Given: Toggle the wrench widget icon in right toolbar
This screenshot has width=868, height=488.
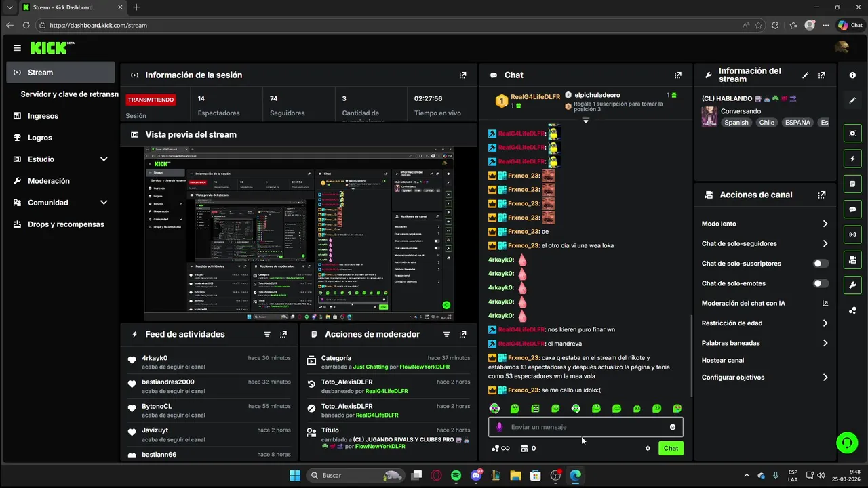Looking at the screenshot, I should pos(852,285).
